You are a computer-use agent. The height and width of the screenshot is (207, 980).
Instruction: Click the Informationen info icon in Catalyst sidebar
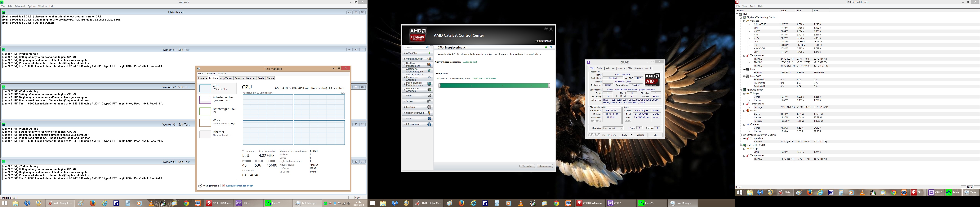coord(429,124)
